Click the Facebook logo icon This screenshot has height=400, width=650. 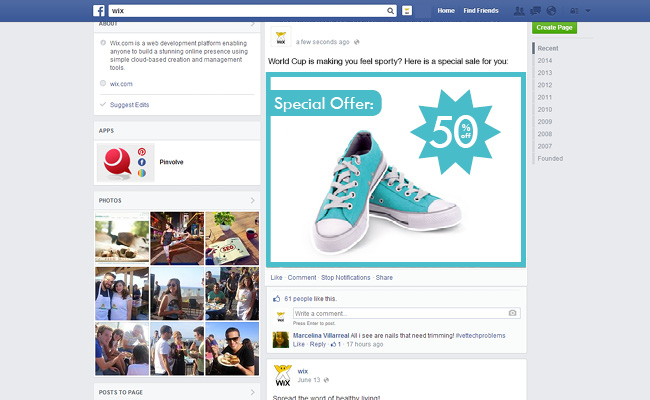pyautogui.click(x=99, y=10)
